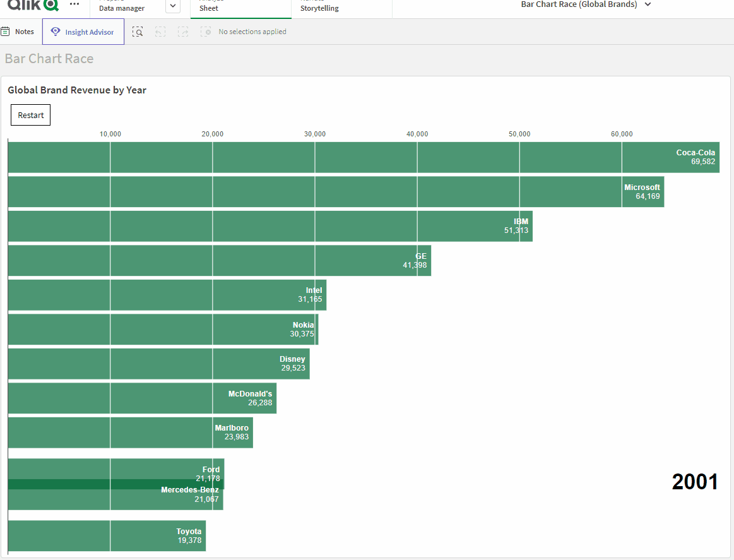Viewport: 734px width, 560px height.
Task: Select the Microsoft bar
Action: pyautogui.click(x=334, y=191)
